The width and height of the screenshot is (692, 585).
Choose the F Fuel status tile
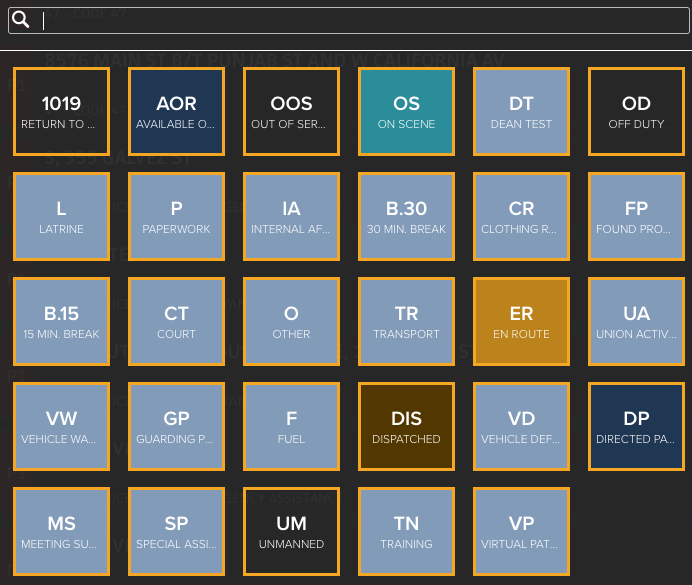click(291, 427)
